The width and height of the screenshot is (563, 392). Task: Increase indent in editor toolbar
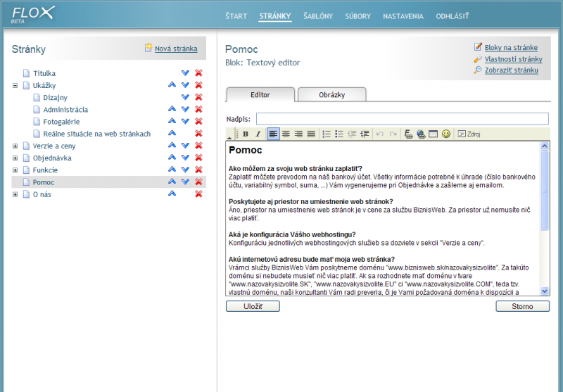365,134
